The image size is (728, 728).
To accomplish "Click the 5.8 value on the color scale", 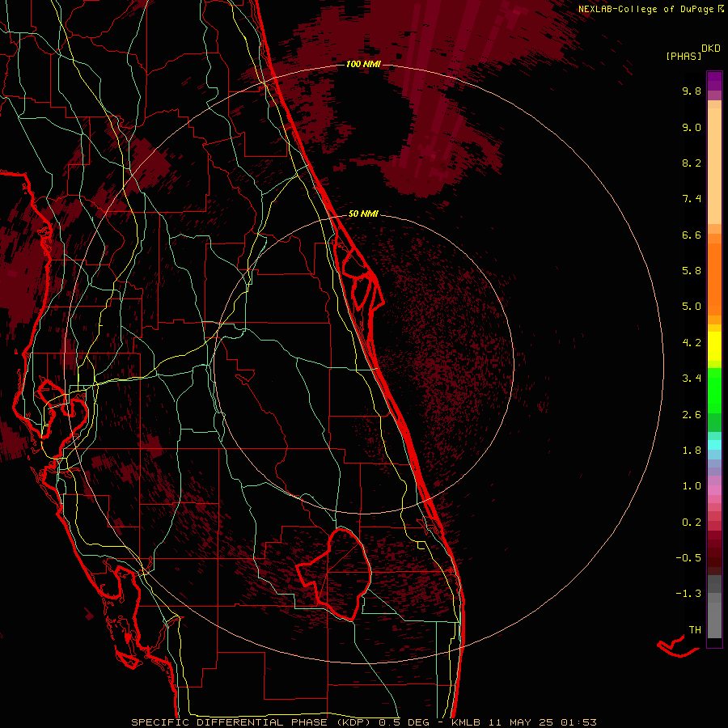I will coord(692,271).
